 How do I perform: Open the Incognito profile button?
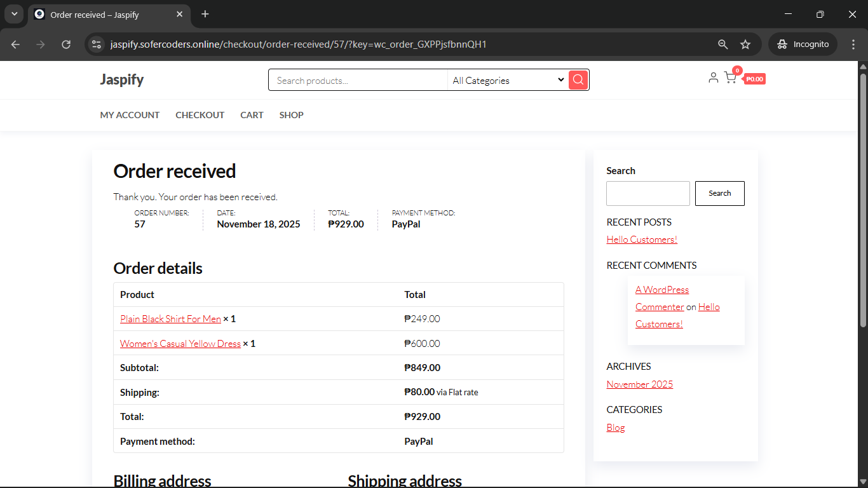(x=804, y=44)
